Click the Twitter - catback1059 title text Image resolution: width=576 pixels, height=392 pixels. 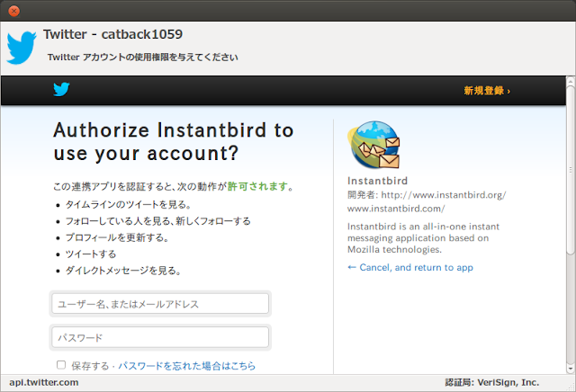pyautogui.click(x=112, y=34)
